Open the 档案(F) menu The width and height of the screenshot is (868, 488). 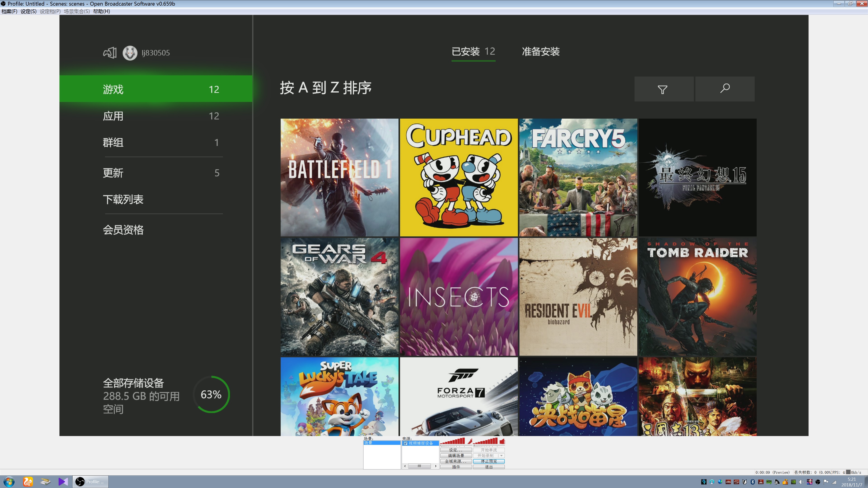pyautogui.click(x=9, y=12)
